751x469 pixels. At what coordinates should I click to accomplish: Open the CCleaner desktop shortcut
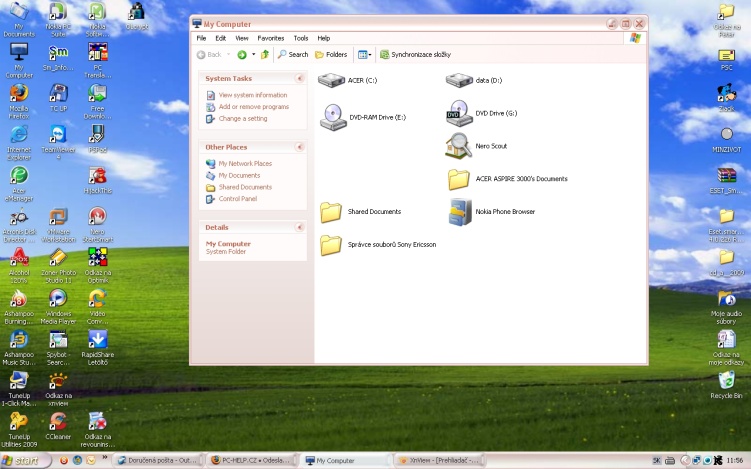pyautogui.click(x=58, y=423)
